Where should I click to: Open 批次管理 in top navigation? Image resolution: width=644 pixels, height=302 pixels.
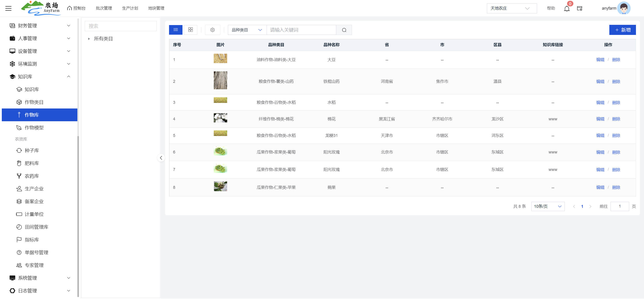[104, 8]
